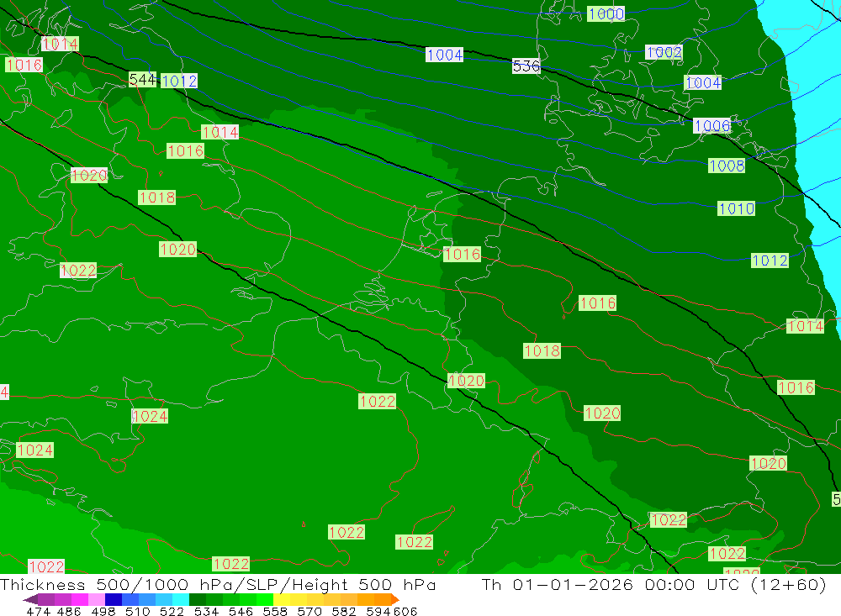The image size is (841, 616).
Task: Click the dark blue swatch in the legend
Action: pyautogui.click(x=114, y=599)
